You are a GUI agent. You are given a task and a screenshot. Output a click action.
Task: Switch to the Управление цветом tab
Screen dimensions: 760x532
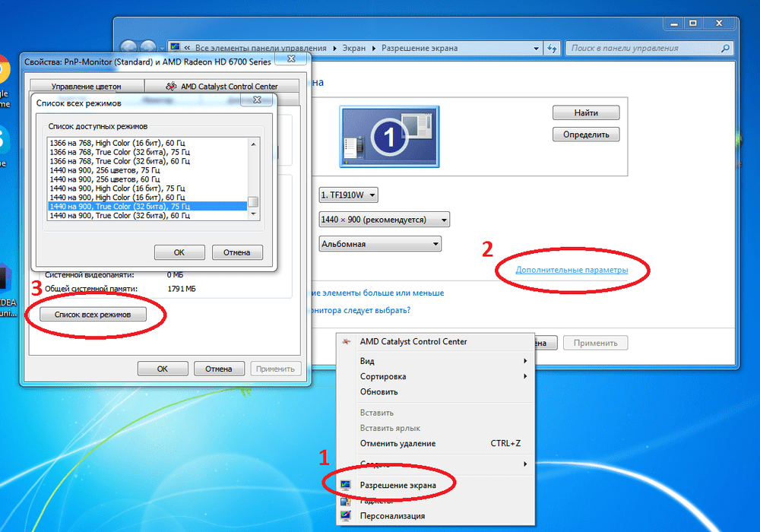click(86, 87)
